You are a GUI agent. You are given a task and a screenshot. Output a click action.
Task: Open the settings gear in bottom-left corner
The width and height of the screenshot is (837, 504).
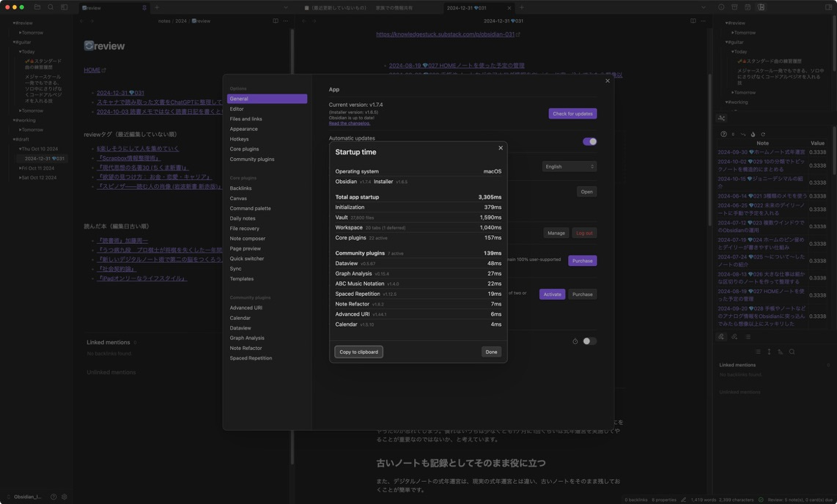(x=64, y=497)
